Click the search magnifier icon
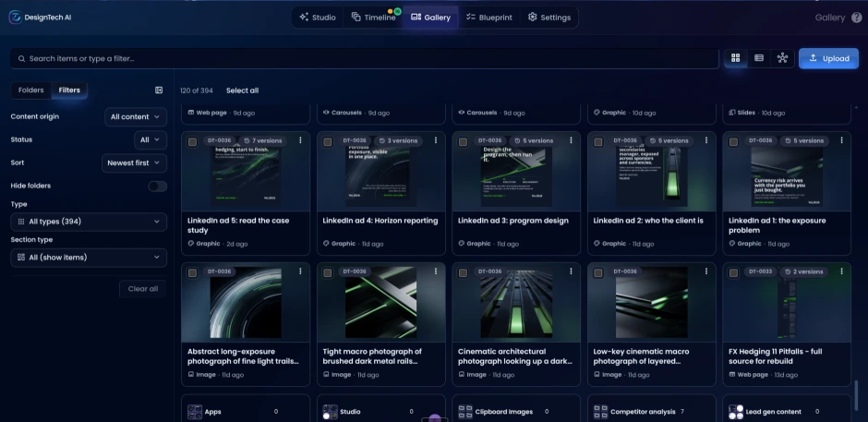Screen dimensions: 868x422 click(21, 59)
